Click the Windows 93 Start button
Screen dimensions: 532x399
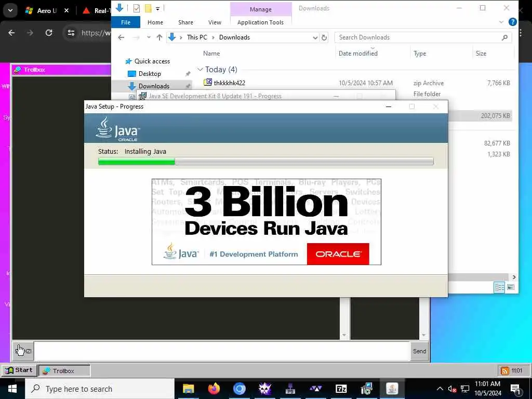pos(19,370)
